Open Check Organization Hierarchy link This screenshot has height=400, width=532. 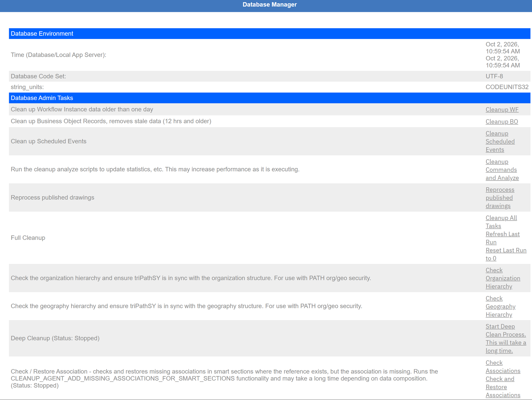(x=503, y=278)
